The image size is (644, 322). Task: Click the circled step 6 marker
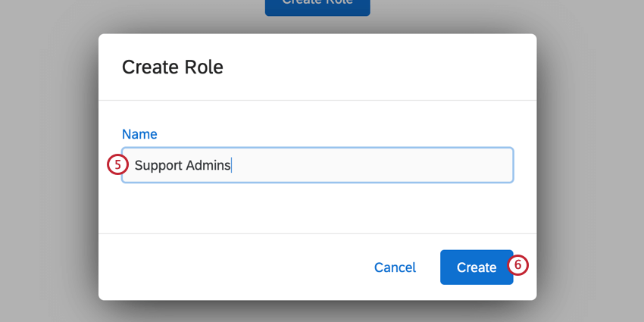pyautogui.click(x=517, y=265)
